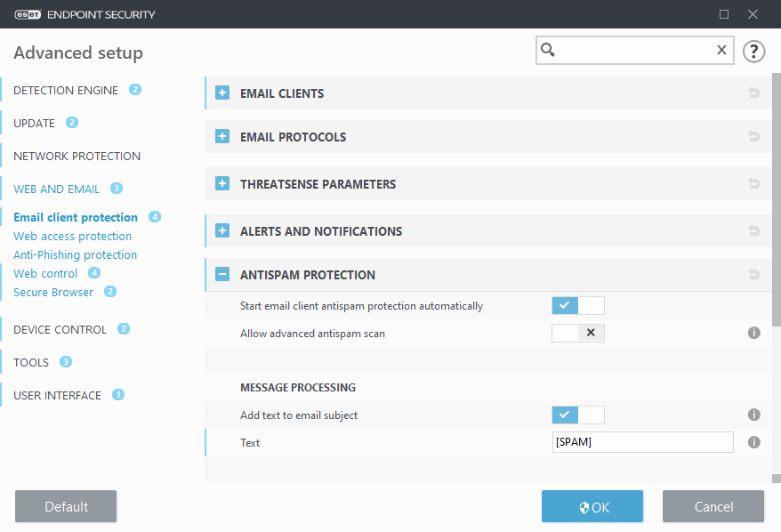The width and height of the screenshot is (781, 532).
Task: Enable Allow advanced antispam scan
Action: (578, 333)
